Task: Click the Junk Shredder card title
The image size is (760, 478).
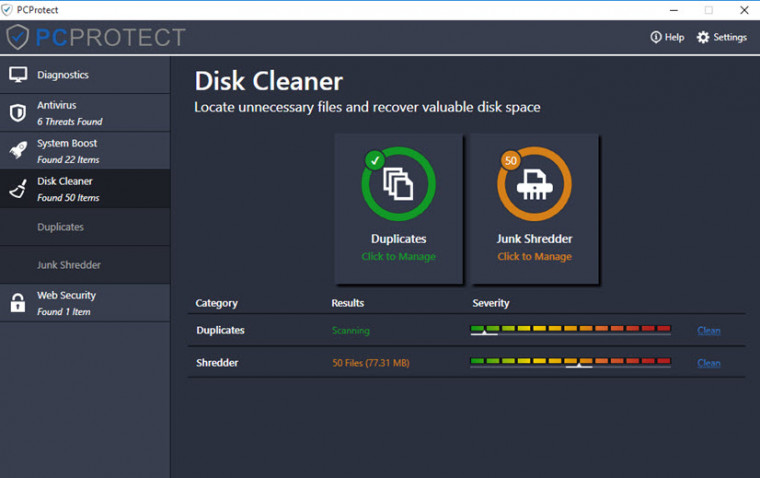Action: tap(534, 239)
